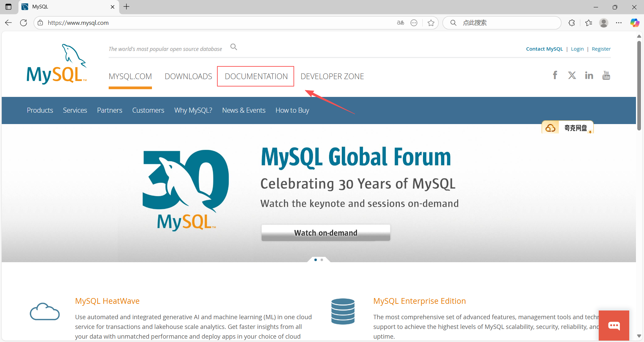Open the News & Events menu

244,110
